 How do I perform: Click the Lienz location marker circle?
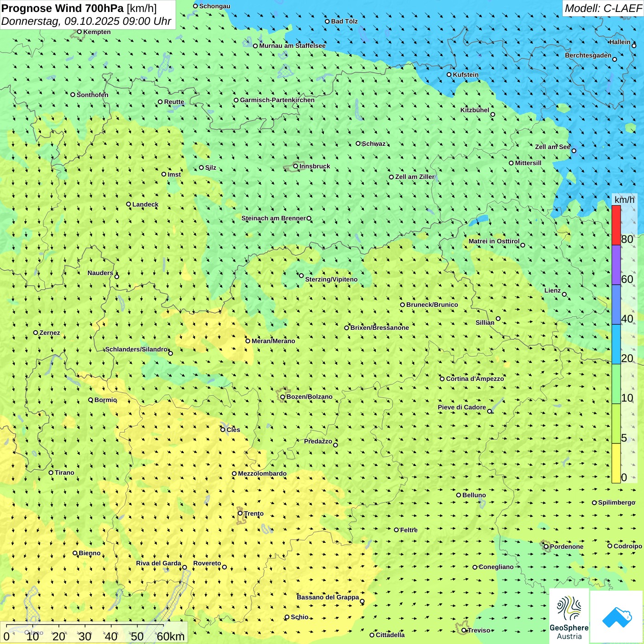(564, 294)
